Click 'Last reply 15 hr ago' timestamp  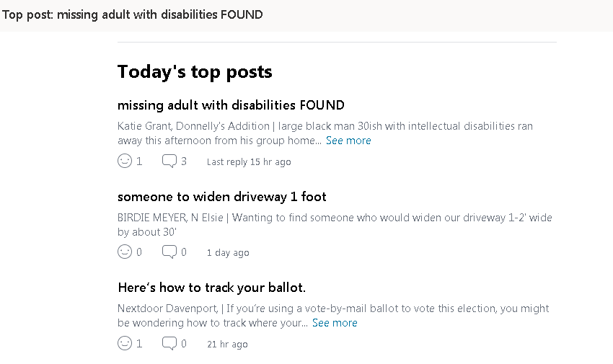249,161
